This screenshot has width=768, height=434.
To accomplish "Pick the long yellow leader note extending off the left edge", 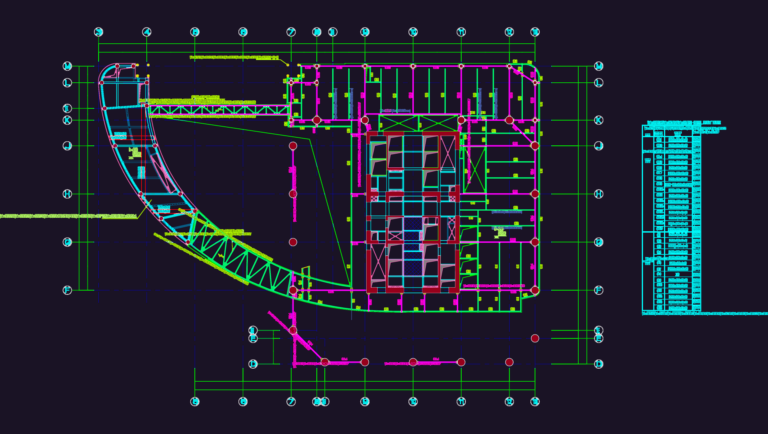I will pyautogui.click(x=69, y=216).
